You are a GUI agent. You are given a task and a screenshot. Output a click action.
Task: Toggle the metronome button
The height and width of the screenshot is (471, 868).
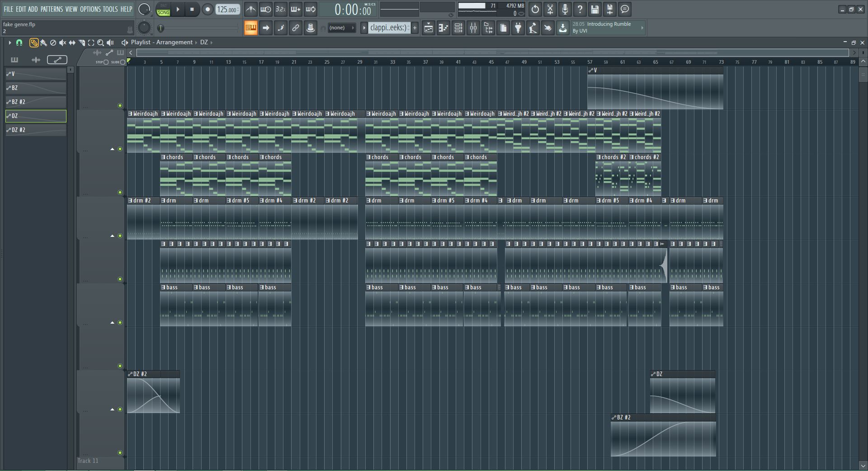[x=250, y=9]
